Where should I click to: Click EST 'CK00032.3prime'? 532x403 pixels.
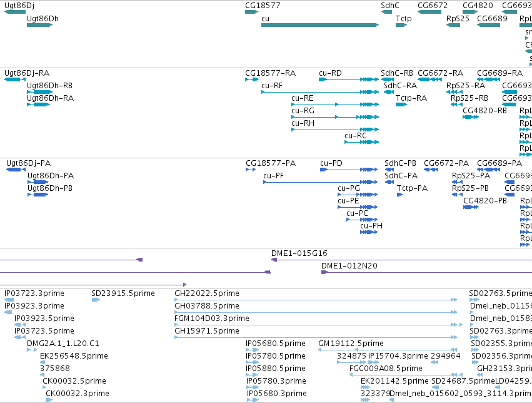pos(78,394)
